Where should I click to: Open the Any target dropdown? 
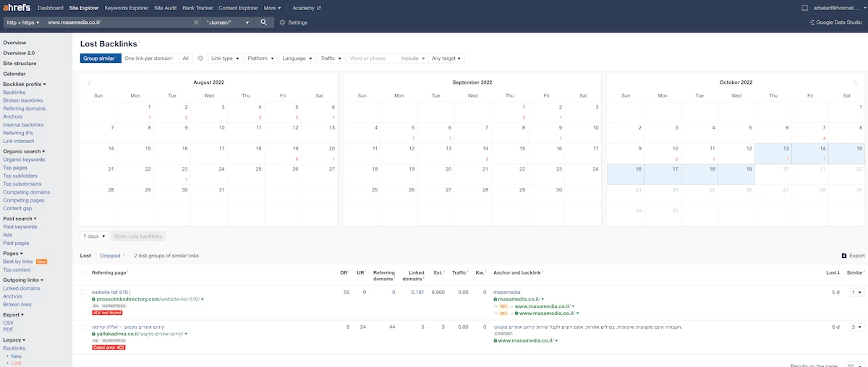tap(446, 58)
